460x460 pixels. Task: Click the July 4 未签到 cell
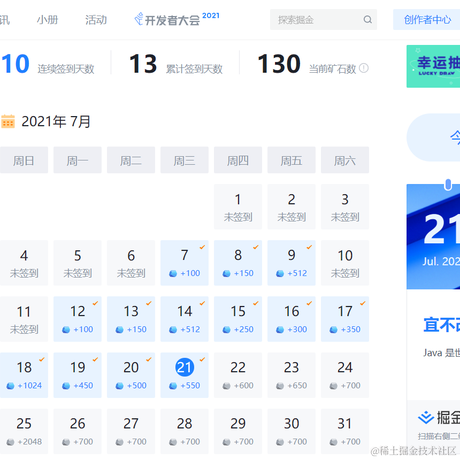(x=24, y=263)
